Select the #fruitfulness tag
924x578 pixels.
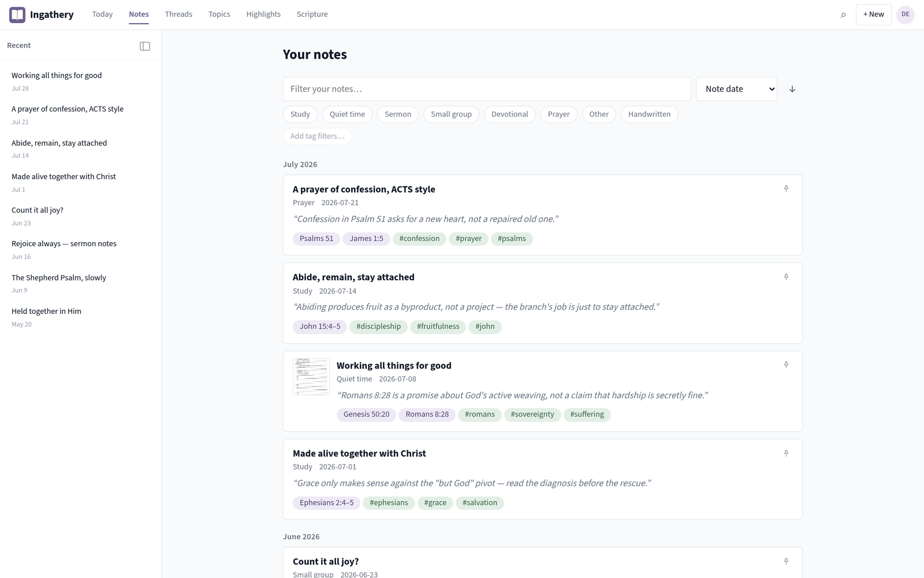[438, 327]
